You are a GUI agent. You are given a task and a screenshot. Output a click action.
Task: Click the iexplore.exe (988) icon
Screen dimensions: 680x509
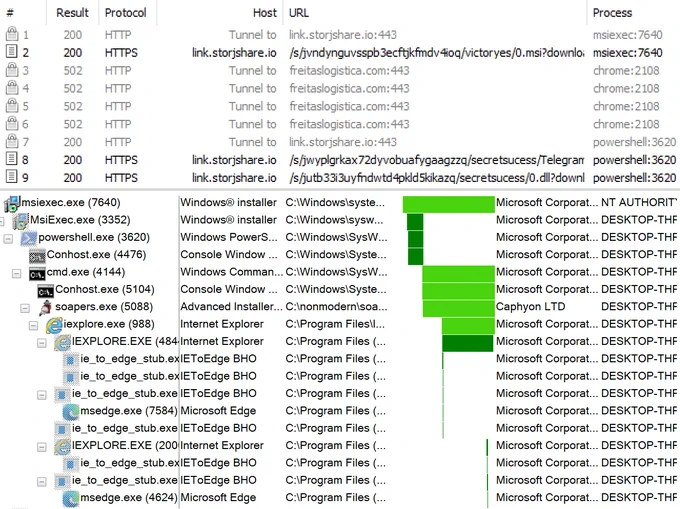(54, 325)
